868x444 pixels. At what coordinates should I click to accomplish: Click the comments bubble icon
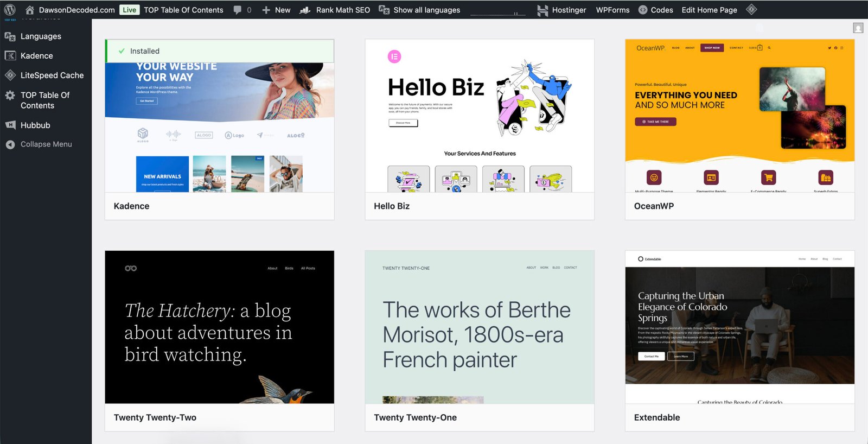(x=238, y=10)
